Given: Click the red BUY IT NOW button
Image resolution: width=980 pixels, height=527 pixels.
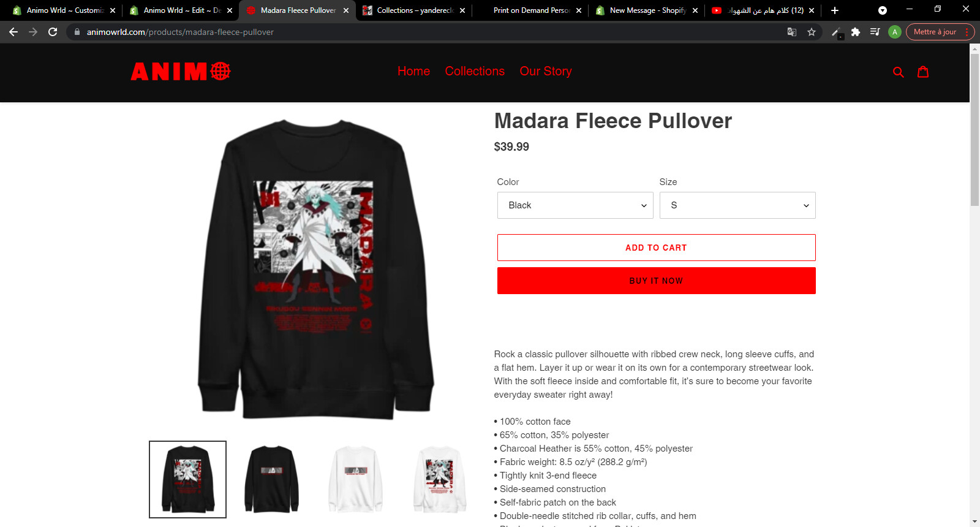Looking at the screenshot, I should [x=656, y=281].
